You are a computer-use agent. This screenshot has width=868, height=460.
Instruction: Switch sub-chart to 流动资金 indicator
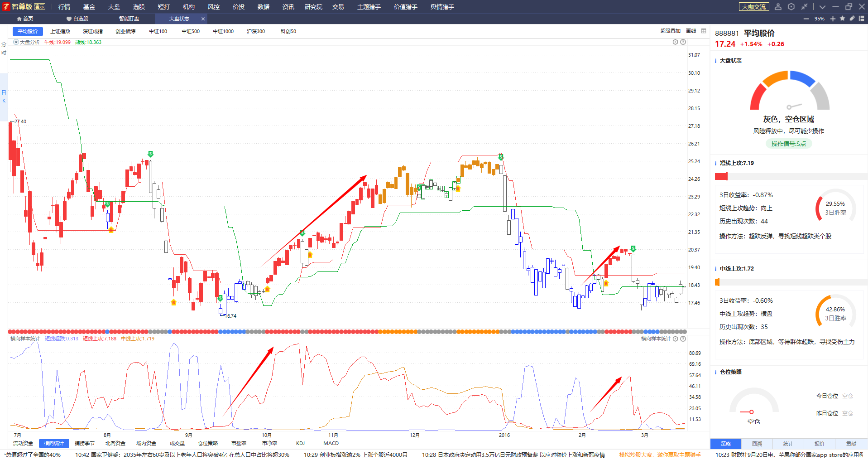click(x=23, y=443)
